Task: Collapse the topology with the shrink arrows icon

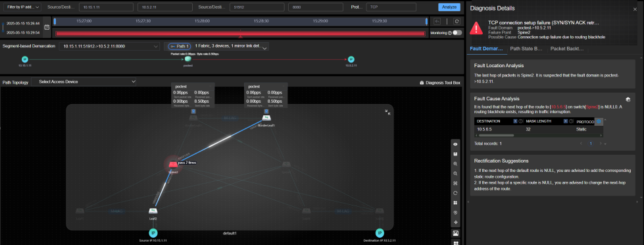Action: tap(387, 111)
